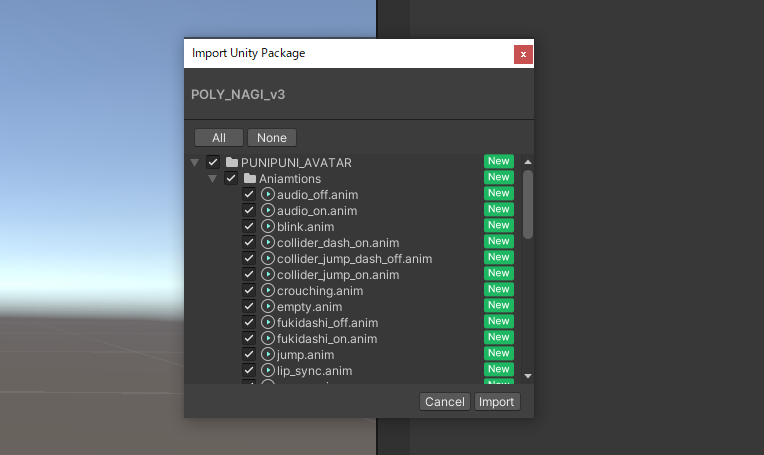This screenshot has height=455, width=764.
Task: Uncheck the collider_jump_on.anim checkbox
Action: [x=249, y=274]
